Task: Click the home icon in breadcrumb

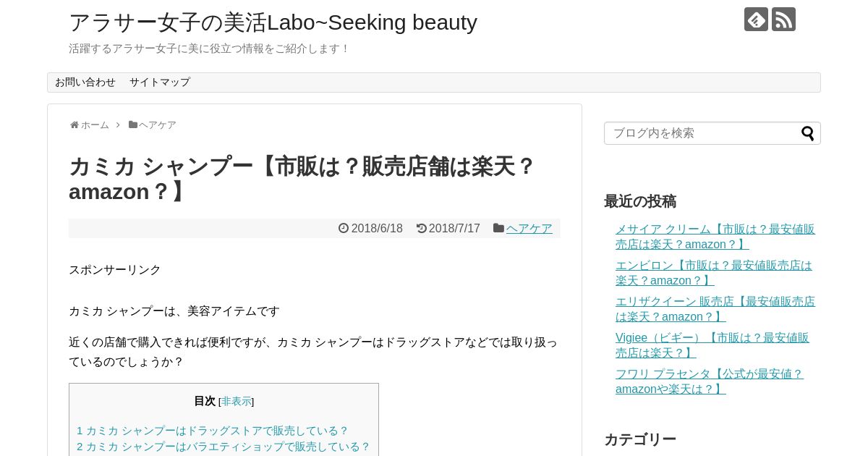Action: coord(75,125)
